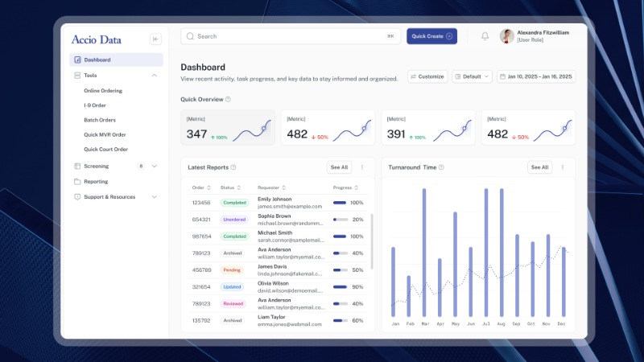Sort the table by Requester column
The width and height of the screenshot is (644, 362).
[x=284, y=187]
